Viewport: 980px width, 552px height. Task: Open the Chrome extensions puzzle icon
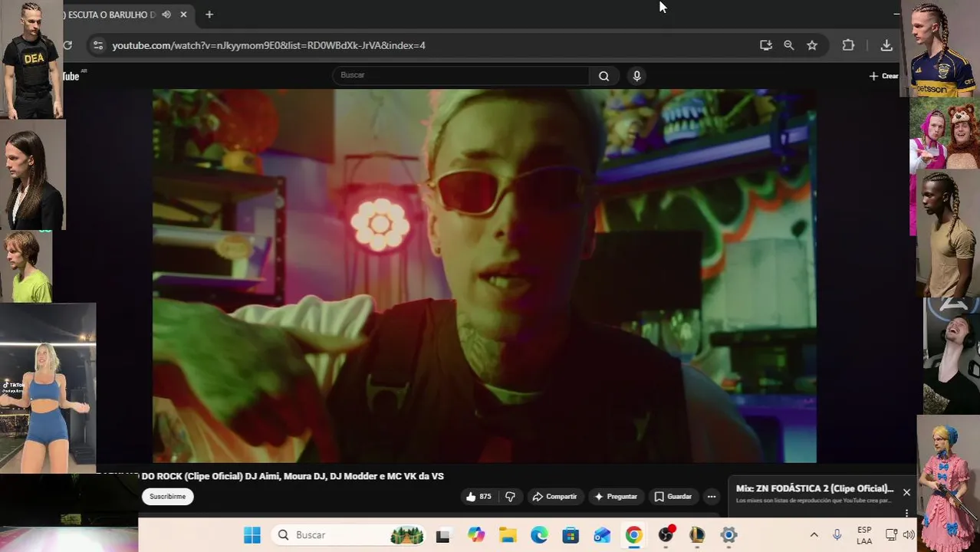(x=848, y=45)
